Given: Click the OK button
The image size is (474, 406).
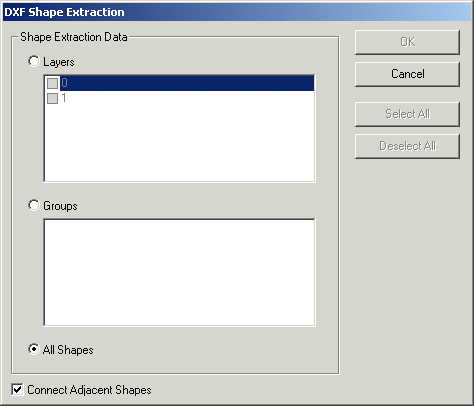Looking at the screenshot, I should coord(407,42).
